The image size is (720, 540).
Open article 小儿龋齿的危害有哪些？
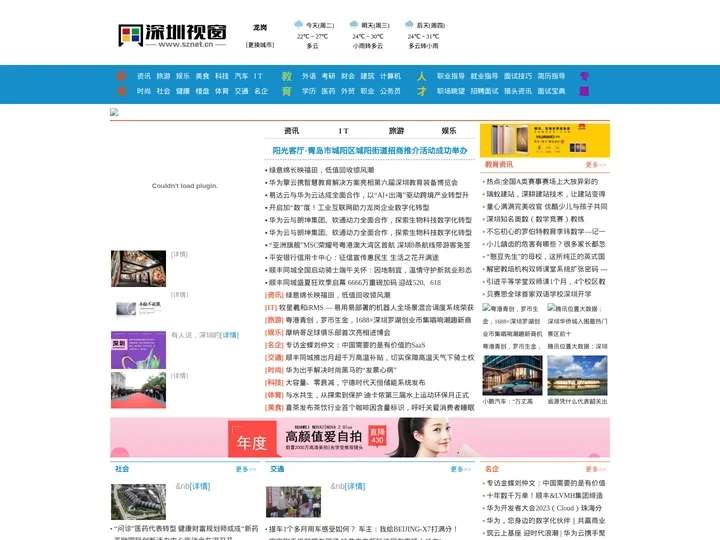point(546,244)
